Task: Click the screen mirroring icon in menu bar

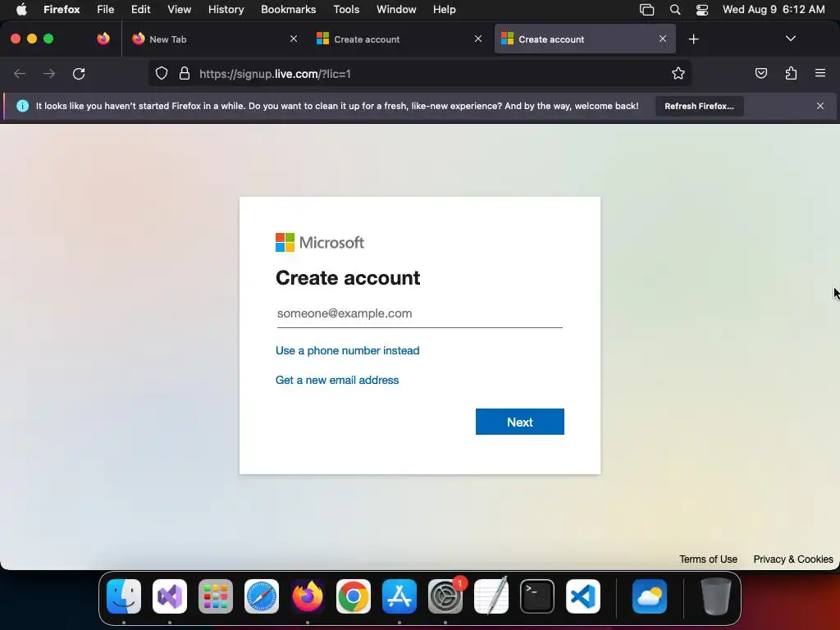Action: [x=647, y=10]
